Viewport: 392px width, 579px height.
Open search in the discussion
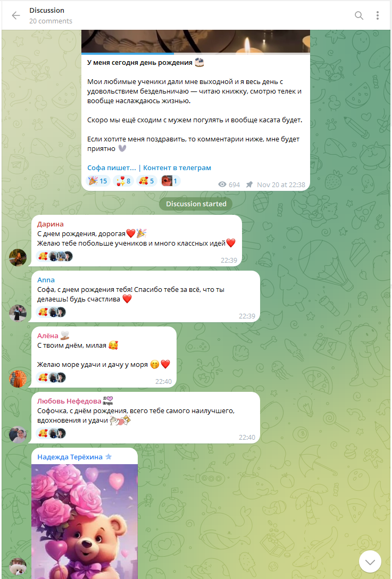click(x=358, y=15)
